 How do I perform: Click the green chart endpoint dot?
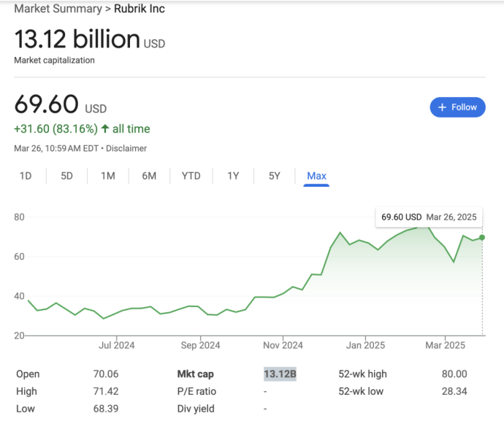tap(482, 237)
